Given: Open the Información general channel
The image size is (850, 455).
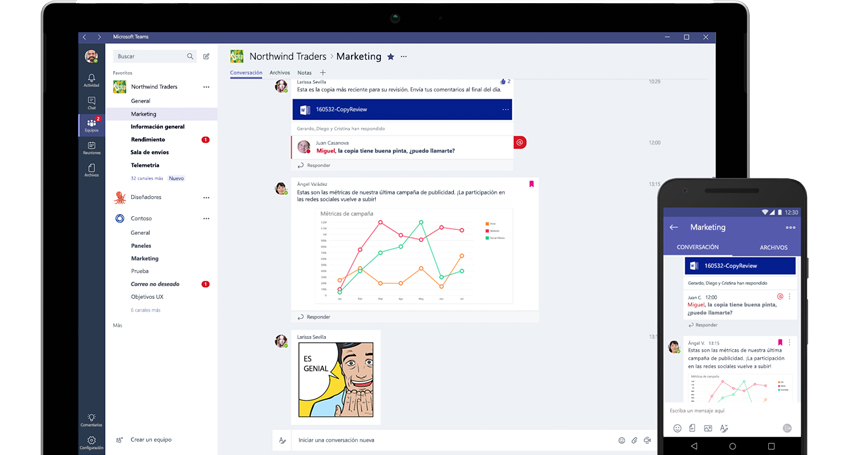Looking at the screenshot, I should [158, 127].
